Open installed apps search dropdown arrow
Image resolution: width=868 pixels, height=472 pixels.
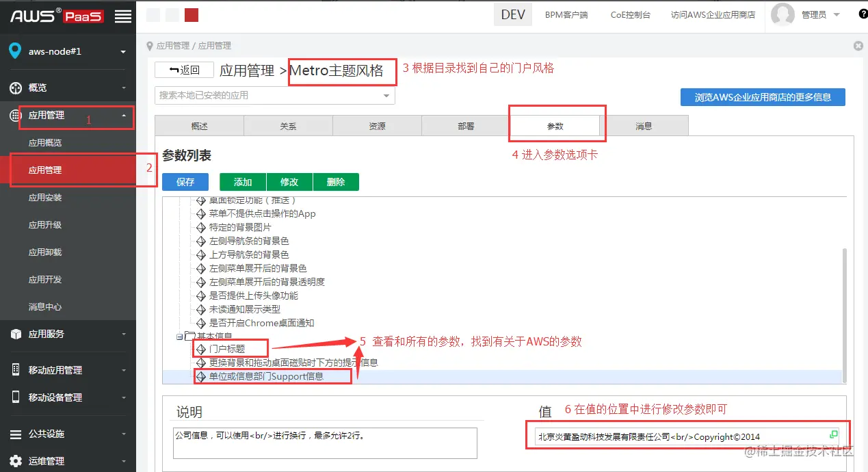[386, 95]
